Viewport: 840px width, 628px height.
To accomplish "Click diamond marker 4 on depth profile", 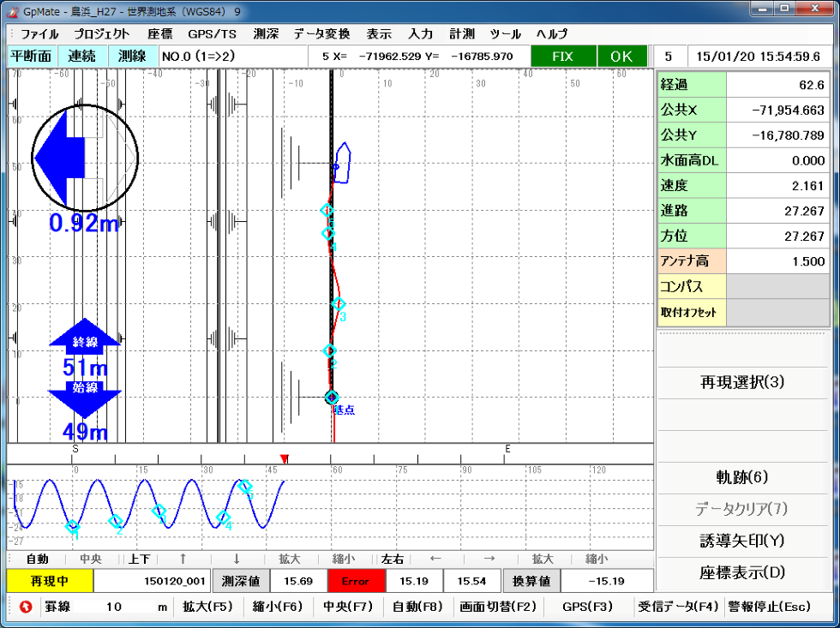I will 223,517.
